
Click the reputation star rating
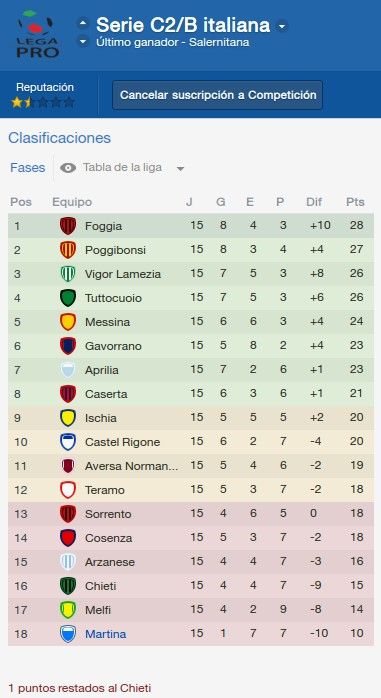[43, 103]
